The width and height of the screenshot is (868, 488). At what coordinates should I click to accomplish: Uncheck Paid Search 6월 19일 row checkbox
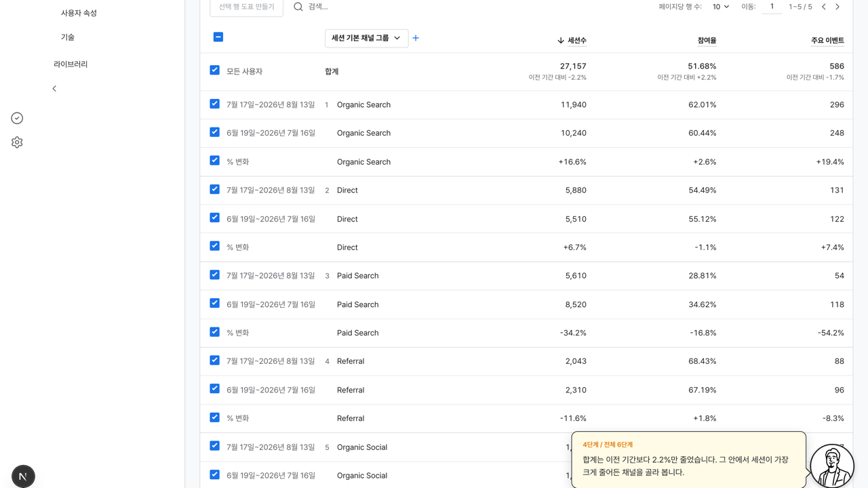[x=215, y=303]
